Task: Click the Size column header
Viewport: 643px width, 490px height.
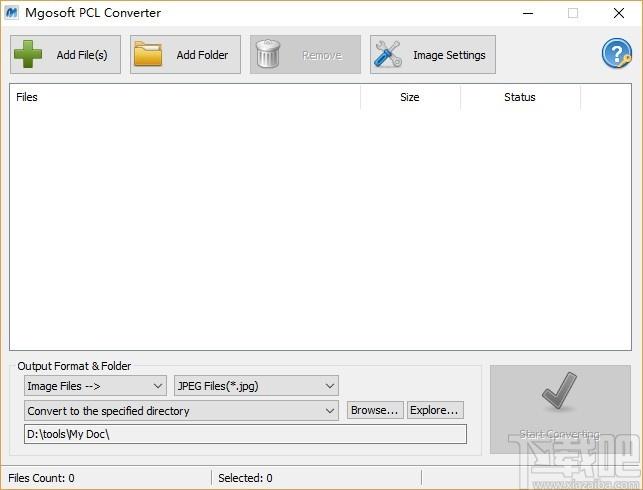Action: coord(410,97)
